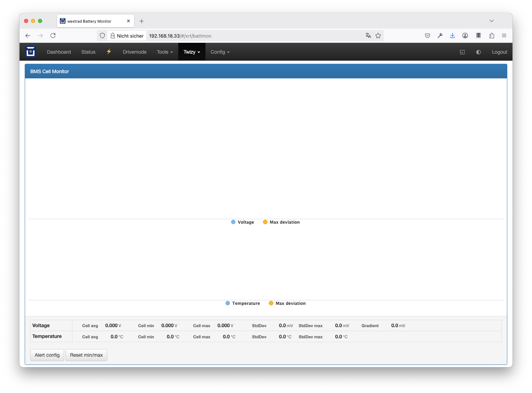Click the window layout icon beside night mode
532x393 pixels.
462,52
